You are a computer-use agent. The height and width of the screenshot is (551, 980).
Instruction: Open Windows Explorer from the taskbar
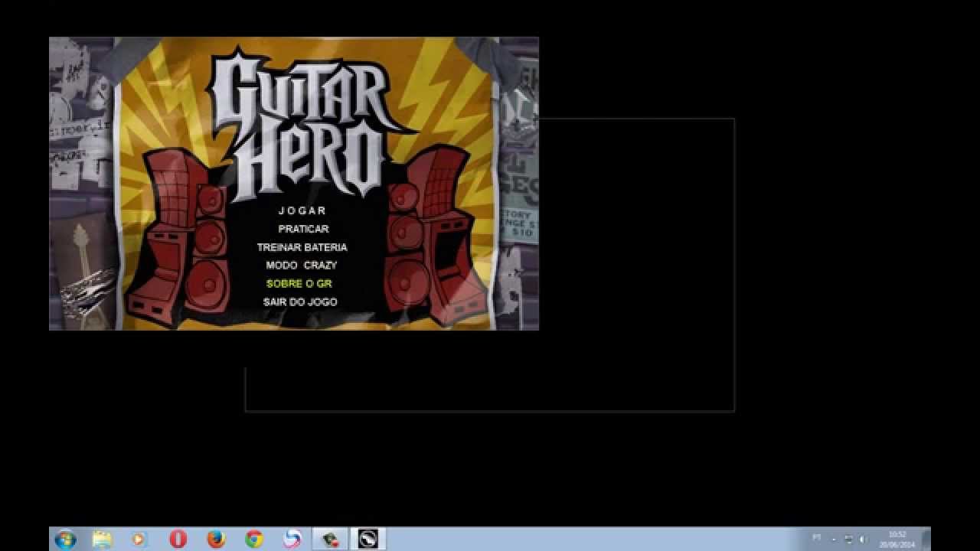pos(102,540)
